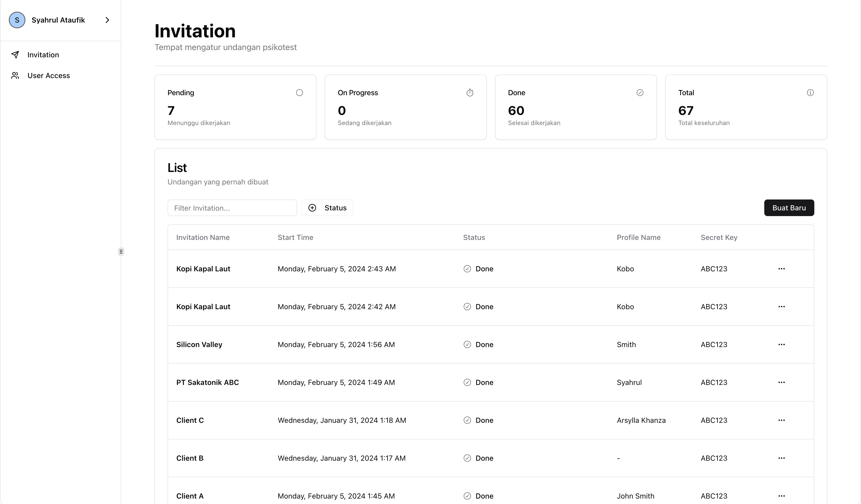The image size is (861, 504).
Task: Click the Done card checkmark icon
Action: tap(640, 93)
